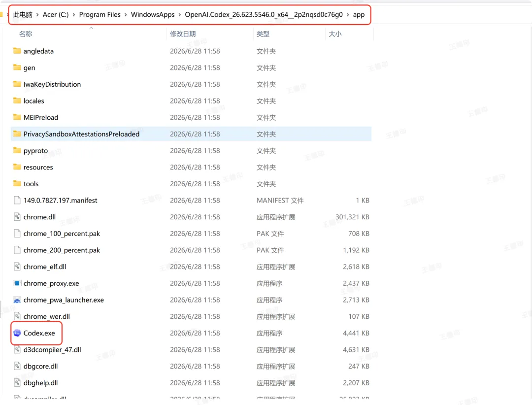Image resolution: width=532 pixels, height=405 pixels.
Task: Select the resources folder name
Action: [38, 168]
